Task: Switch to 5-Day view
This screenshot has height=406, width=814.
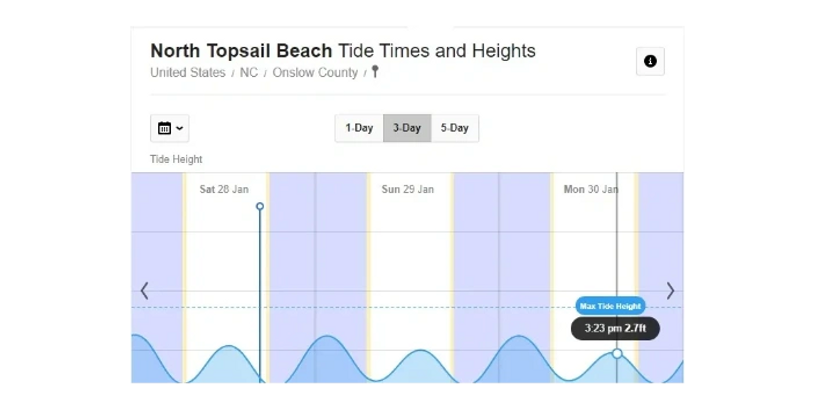Action: (x=455, y=128)
